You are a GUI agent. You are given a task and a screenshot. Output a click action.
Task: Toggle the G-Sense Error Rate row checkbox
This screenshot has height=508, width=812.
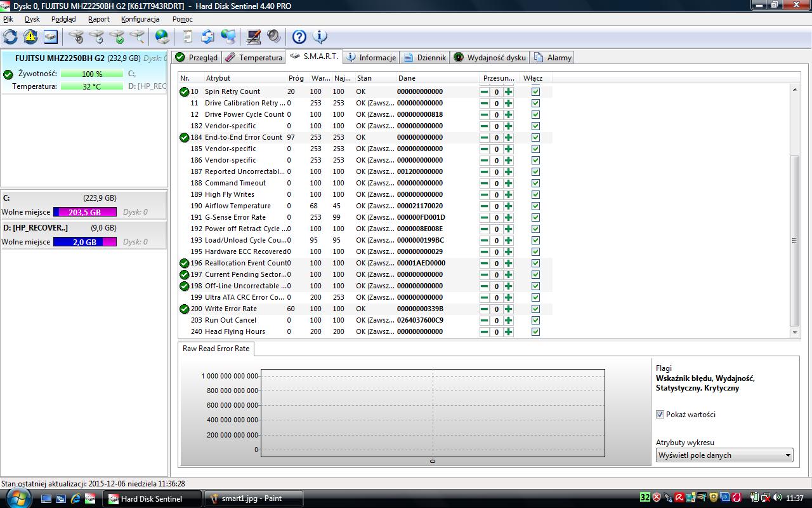(x=535, y=218)
